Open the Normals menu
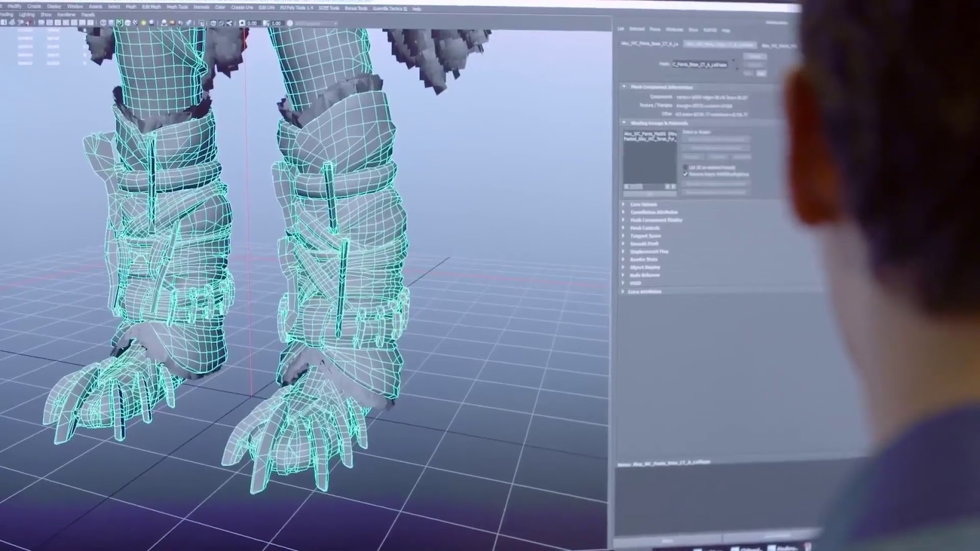980x551 pixels. click(x=201, y=7)
